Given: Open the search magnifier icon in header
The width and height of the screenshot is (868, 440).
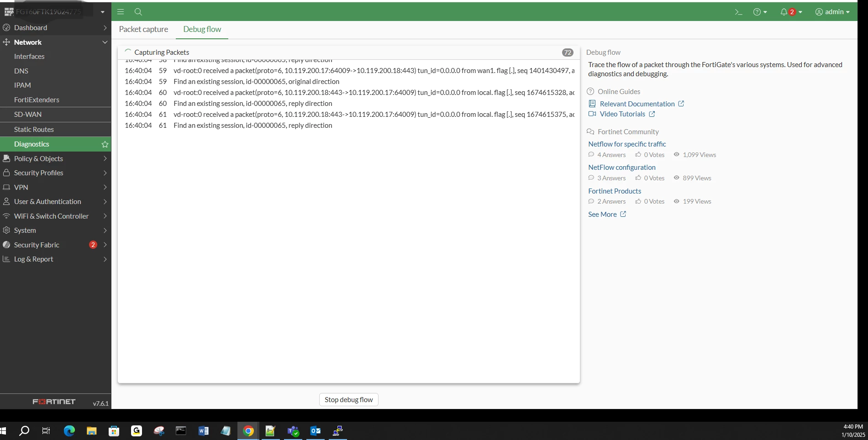Looking at the screenshot, I should click(138, 12).
